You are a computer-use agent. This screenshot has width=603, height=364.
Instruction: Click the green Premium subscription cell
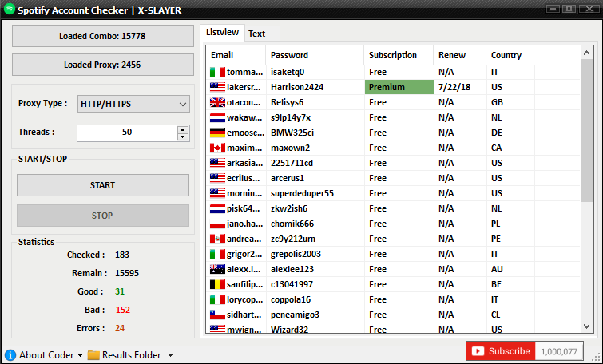[399, 87]
